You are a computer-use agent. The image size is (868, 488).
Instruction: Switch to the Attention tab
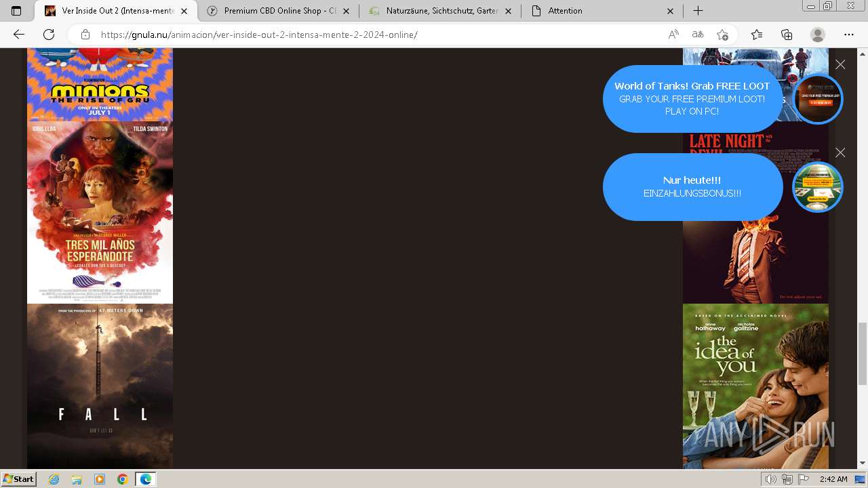tap(604, 11)
